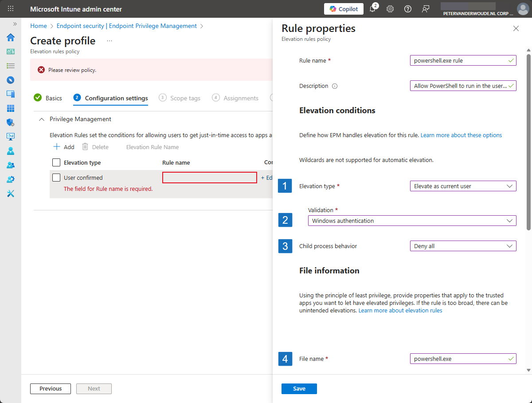Open the Apps grid icon in the sidebar

pos(11,108)
